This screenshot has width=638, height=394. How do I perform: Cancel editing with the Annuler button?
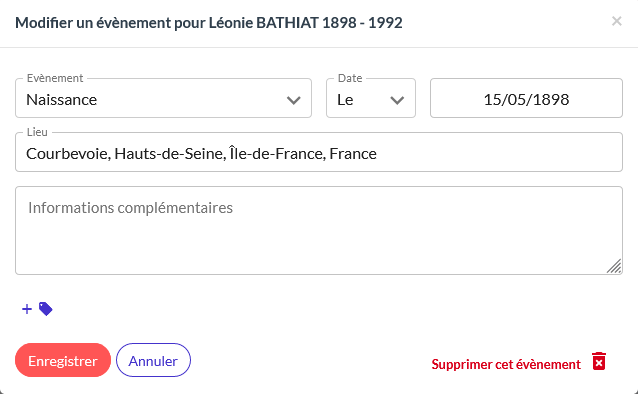[x=153, y=360]
